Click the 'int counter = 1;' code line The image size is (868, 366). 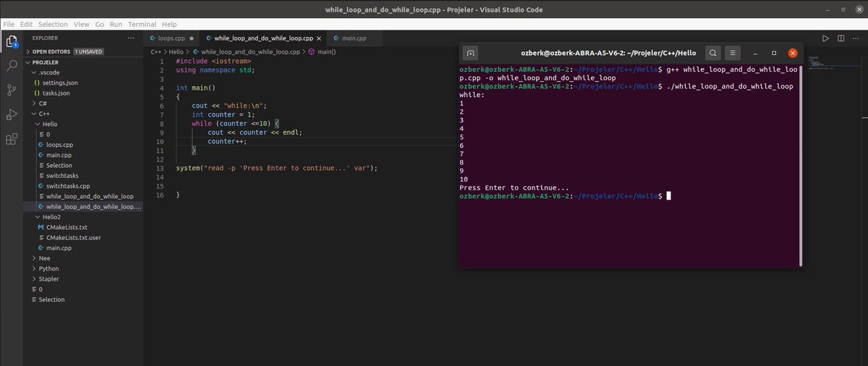[224, 114]
